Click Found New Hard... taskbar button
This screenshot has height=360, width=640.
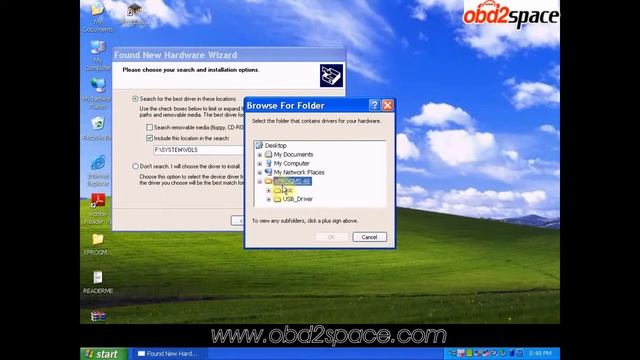coord(170,354)
